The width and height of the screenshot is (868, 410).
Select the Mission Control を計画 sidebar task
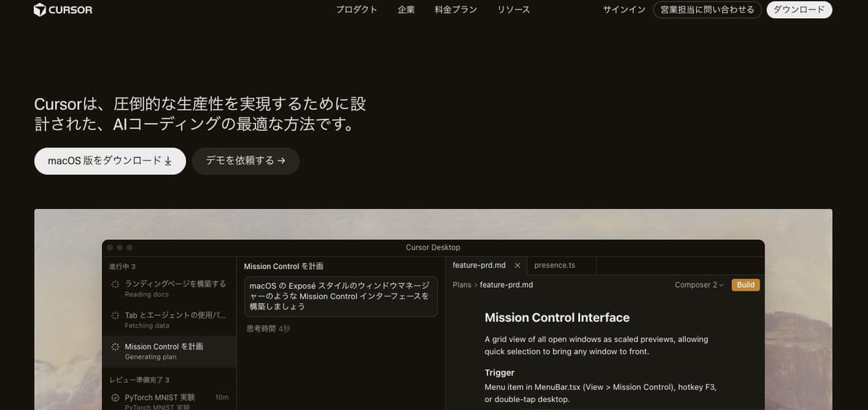(x=169, y=351)
